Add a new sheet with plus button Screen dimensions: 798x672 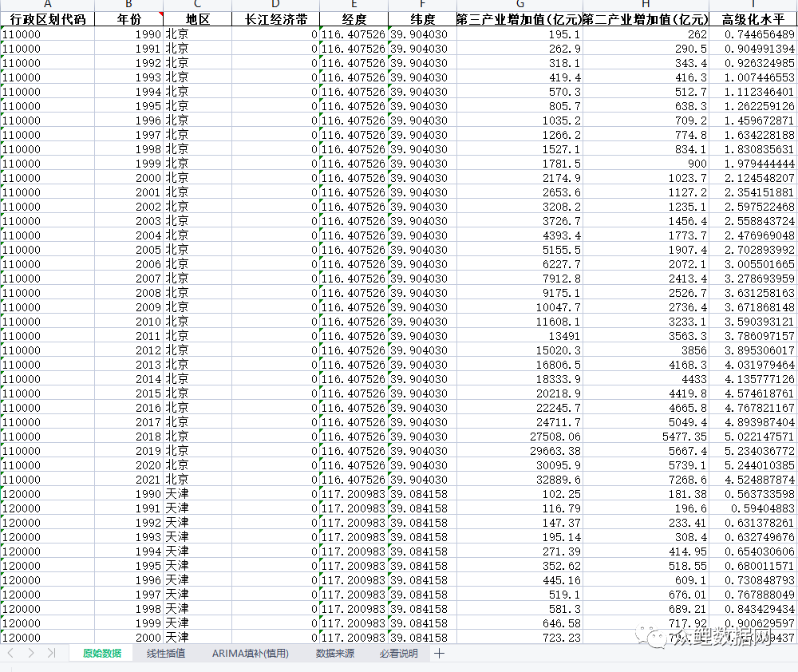(x=439, y=654)
